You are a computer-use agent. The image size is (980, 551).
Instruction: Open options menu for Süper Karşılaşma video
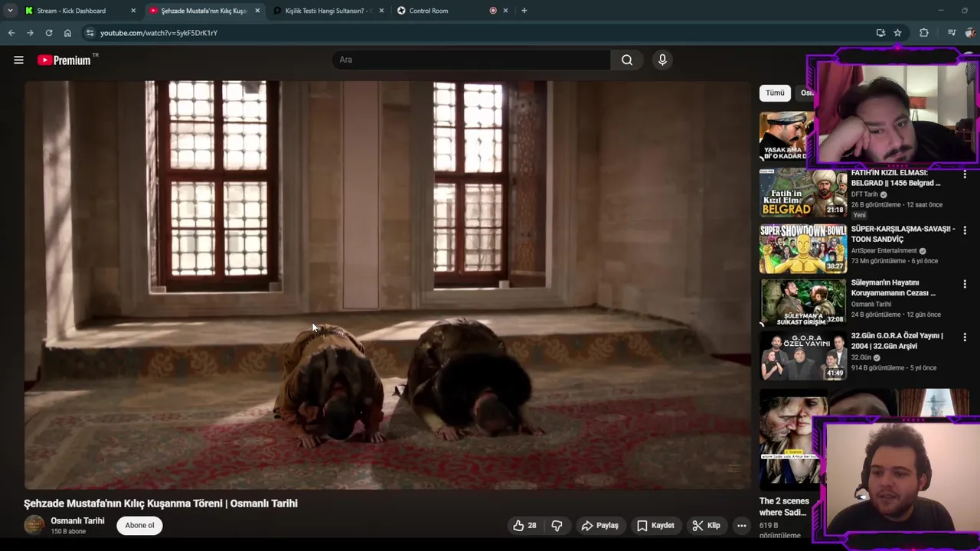click(965, 230)
